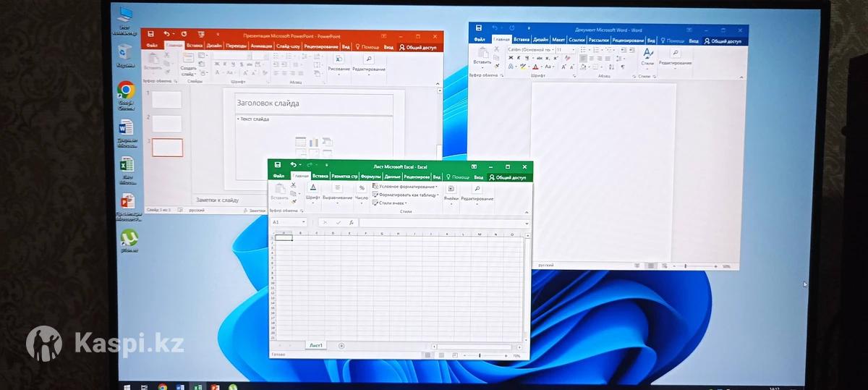Open the Recycle Bin desktop icon

pyautogui.click(x=125, y=55)
